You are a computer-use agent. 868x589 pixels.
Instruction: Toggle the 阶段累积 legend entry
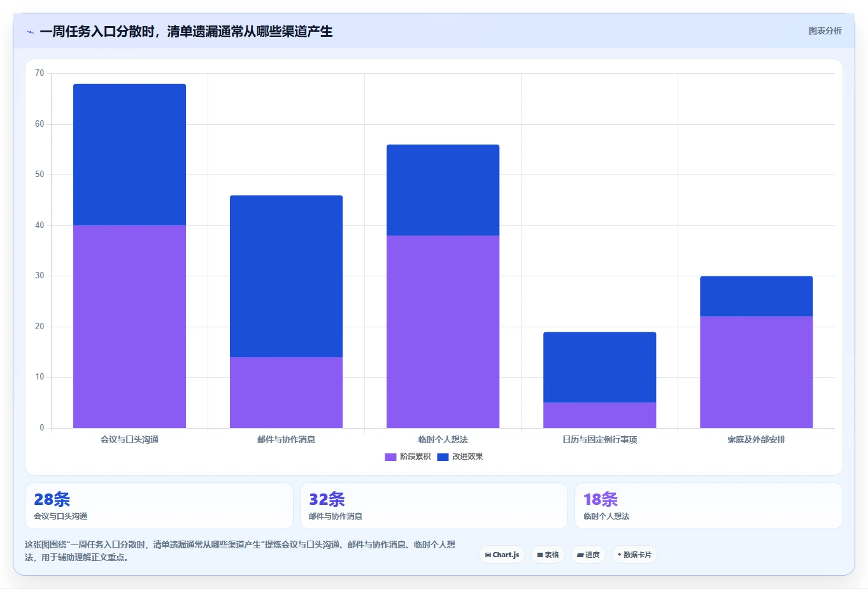point(408,457)
